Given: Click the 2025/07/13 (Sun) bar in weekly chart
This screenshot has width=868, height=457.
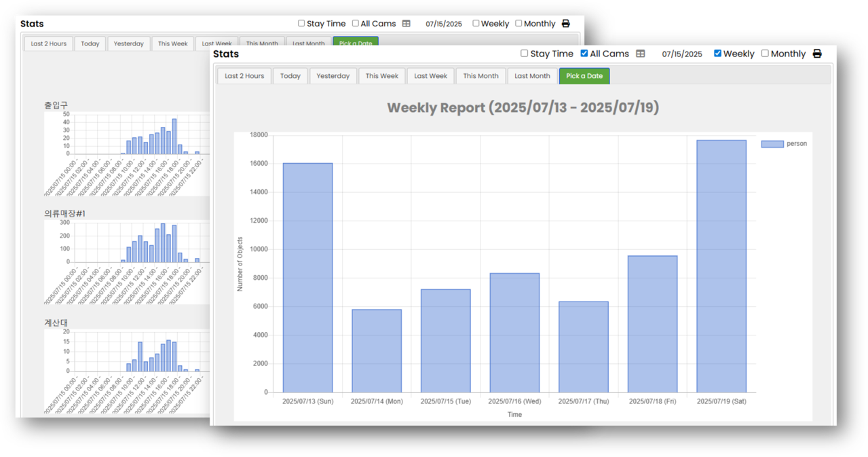Looking at the screenshot, I should coord(307,278).
